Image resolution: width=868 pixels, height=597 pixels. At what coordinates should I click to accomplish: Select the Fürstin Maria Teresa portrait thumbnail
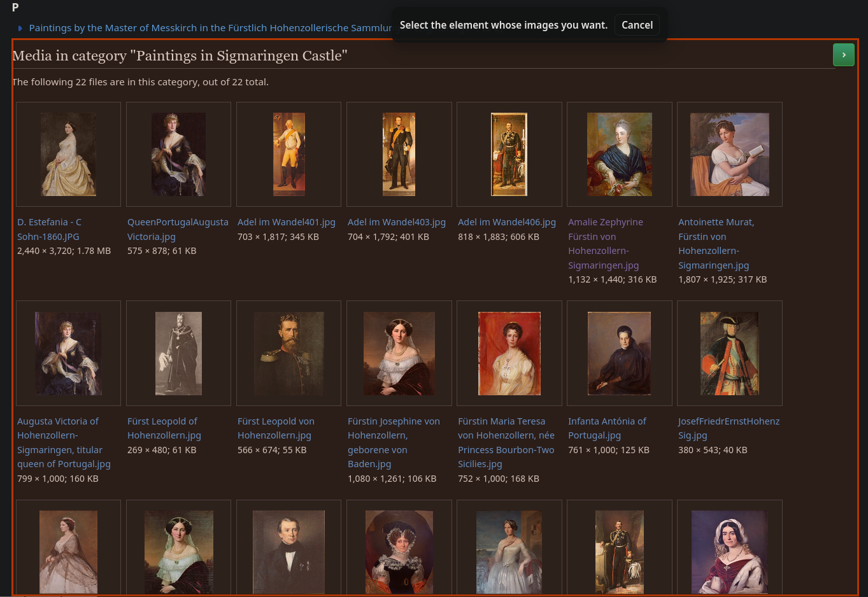pyautogui.click(x=509, y=353)
